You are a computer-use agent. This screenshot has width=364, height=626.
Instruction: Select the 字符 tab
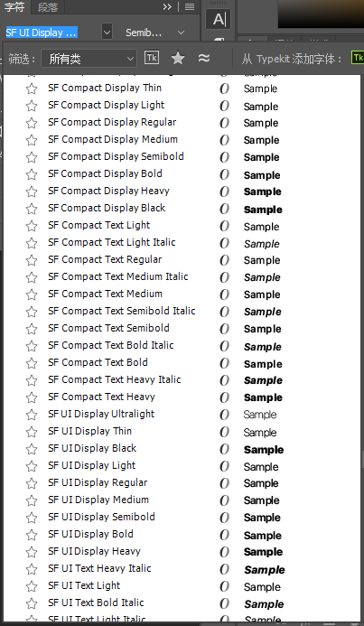tap(14, 7)
